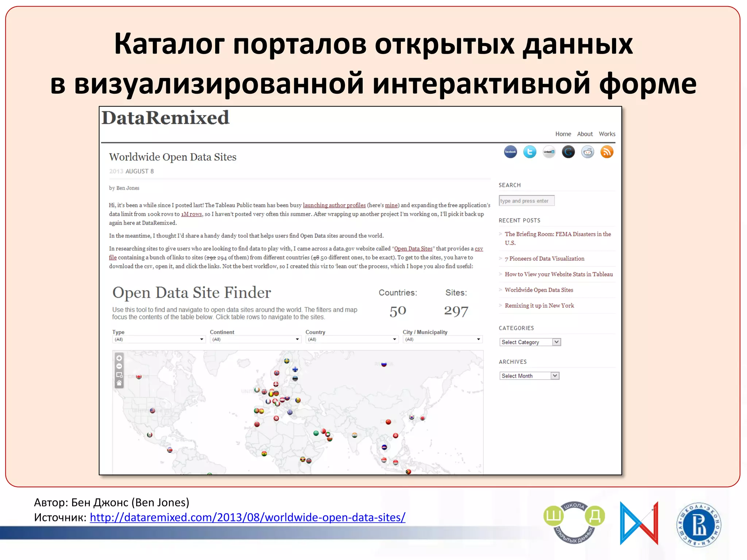747x560 pixels.
Task: Open How to View Website Stats post
Action: point(559,274)
